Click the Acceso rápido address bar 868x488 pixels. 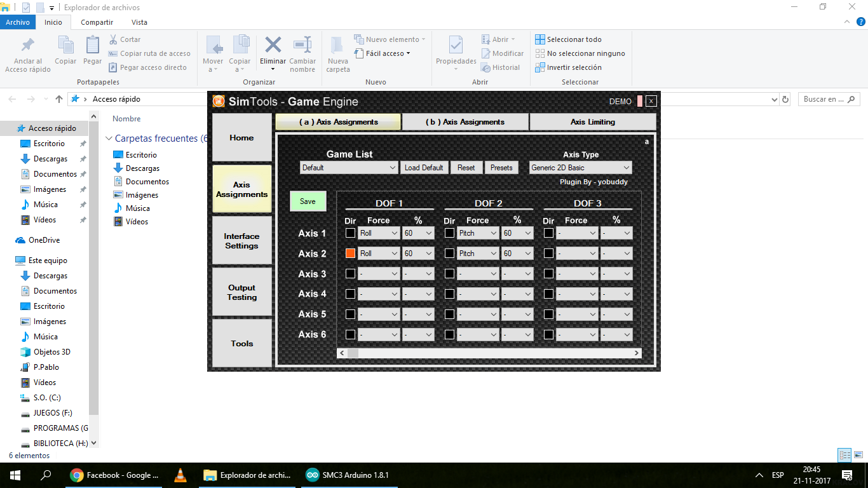[x=424, y=99]
